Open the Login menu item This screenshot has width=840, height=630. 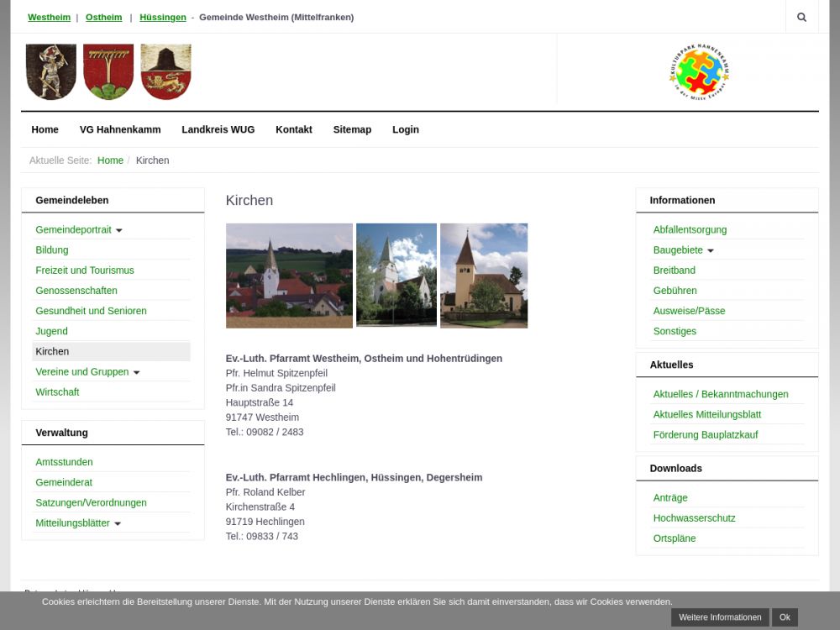[405, 129]
